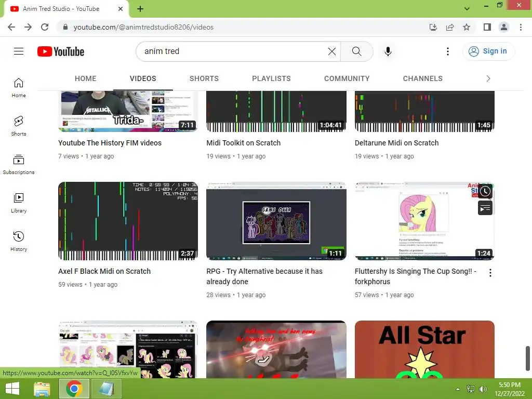Open Shorts in sidebar

pos(19,126)
